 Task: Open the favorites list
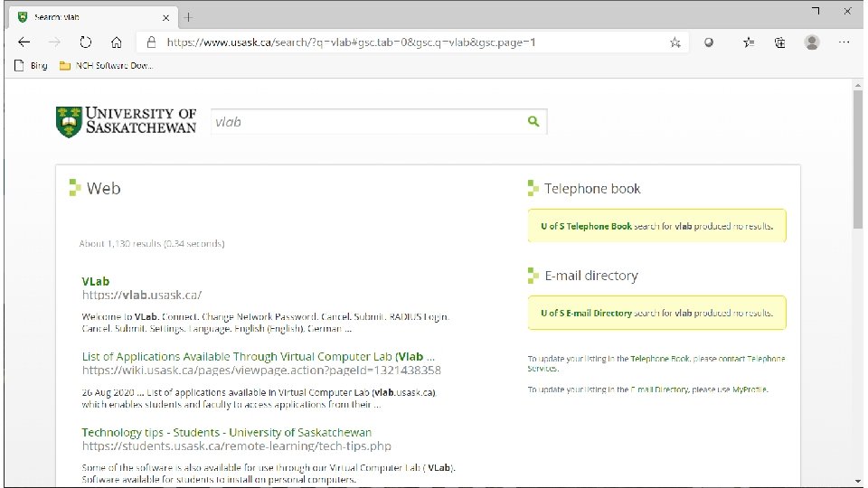(749, 42)
